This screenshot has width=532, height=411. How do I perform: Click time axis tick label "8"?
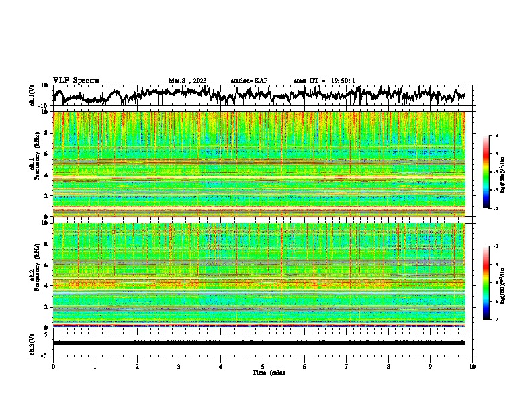click(x=388, y=367)
